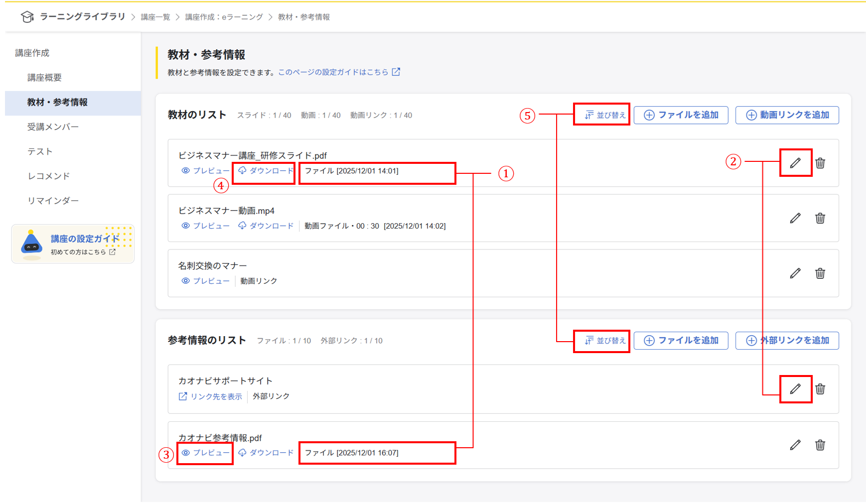The image size is (866, 504).
Task: Preview 名刺交換のマナー video link
Action: [x=205, y=280]
